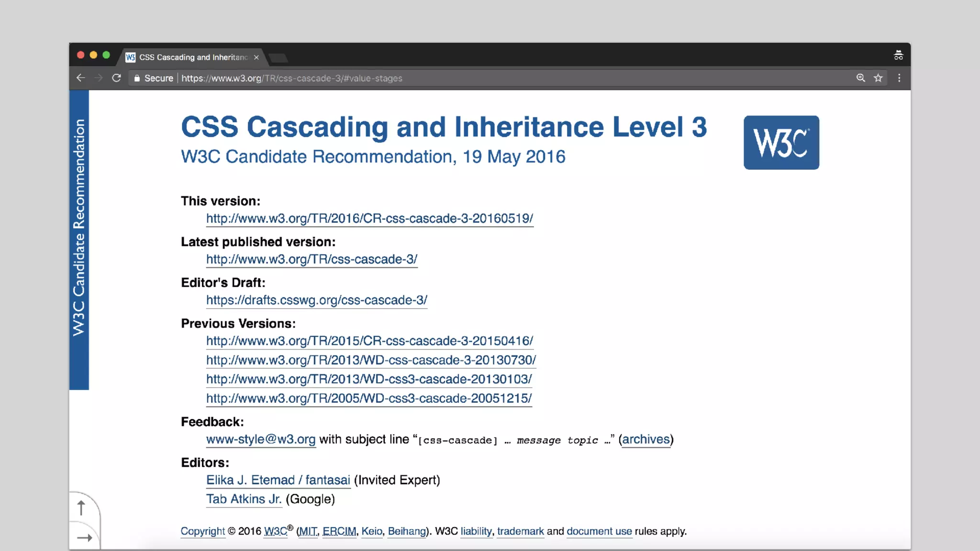Open the WD-css-cascade-3-20130730 link
This screenshot has width=980, height=551.
click(x=371, y=360)
